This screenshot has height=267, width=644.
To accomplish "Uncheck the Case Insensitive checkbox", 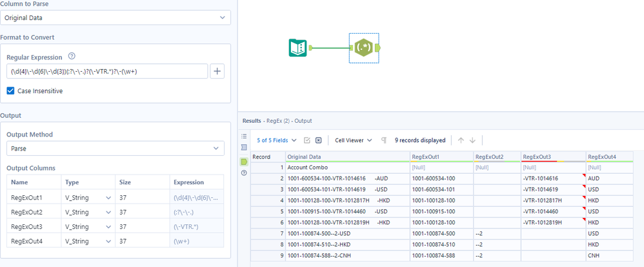I will coord(11,91).
